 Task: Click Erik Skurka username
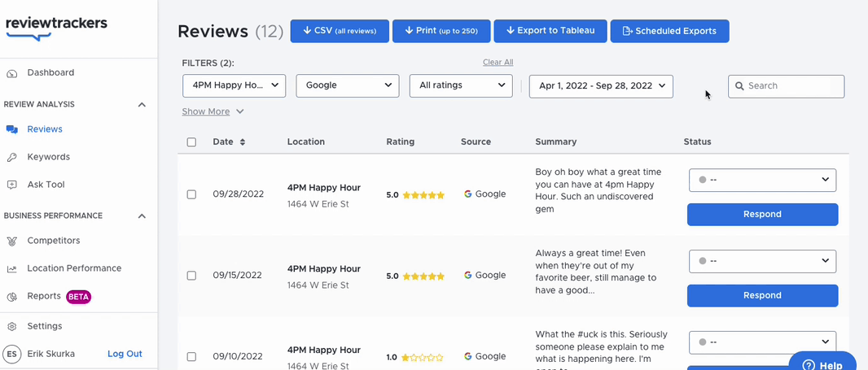coord(51,354)
